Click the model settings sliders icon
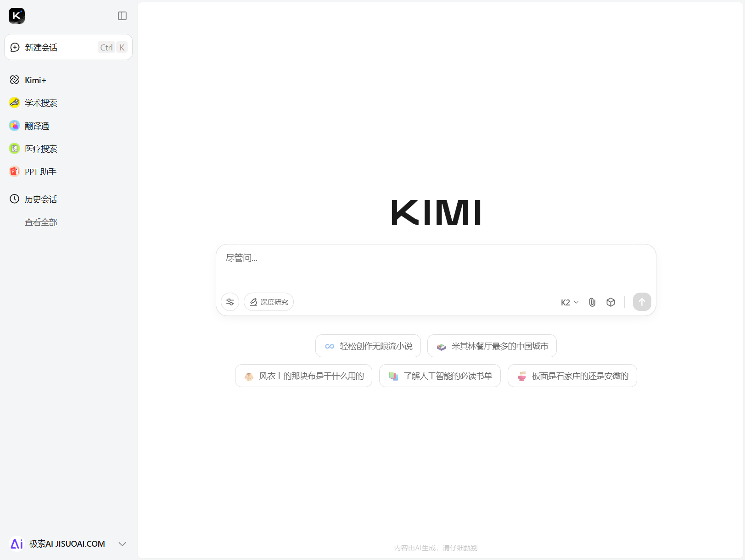The image size is (745, 560). click(x=230, y=302)
